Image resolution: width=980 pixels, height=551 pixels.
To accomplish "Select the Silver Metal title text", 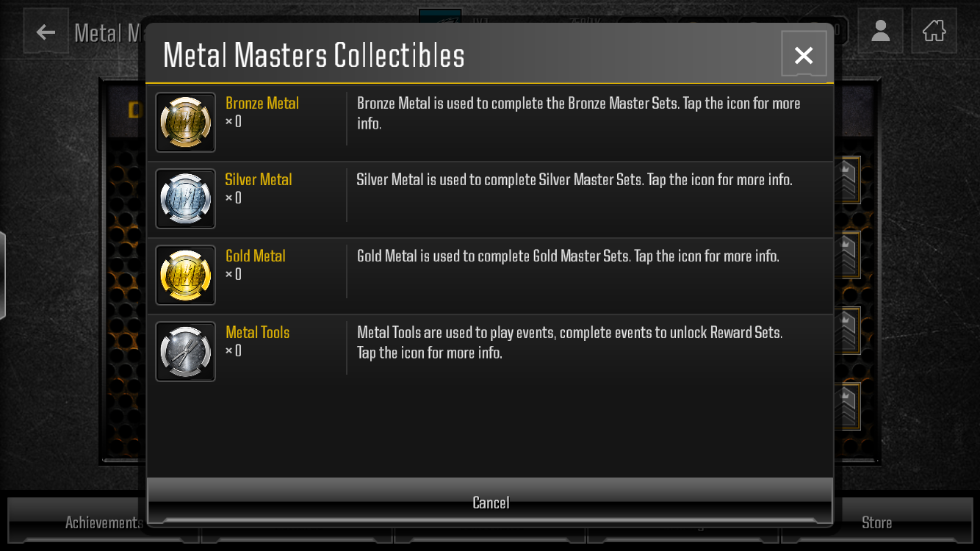I will (x=259, y=179).
